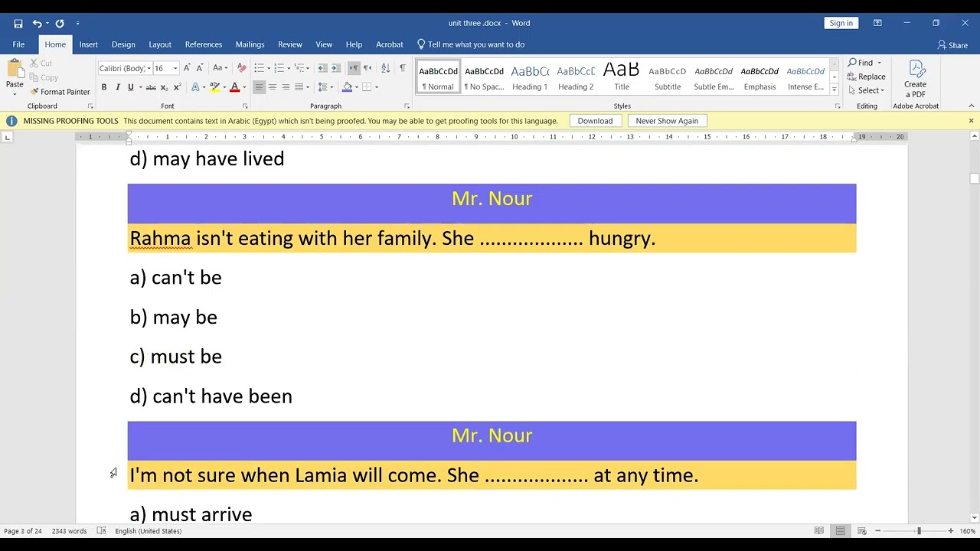Open the font name dropdown

click(x=149, y=69)
